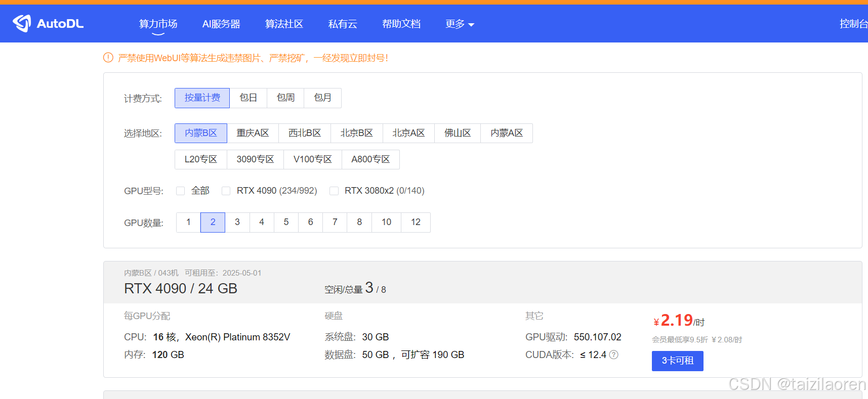Open the 算力市场 nav item
Viewport: 868px width, 399px height.
tap(158, 24)
